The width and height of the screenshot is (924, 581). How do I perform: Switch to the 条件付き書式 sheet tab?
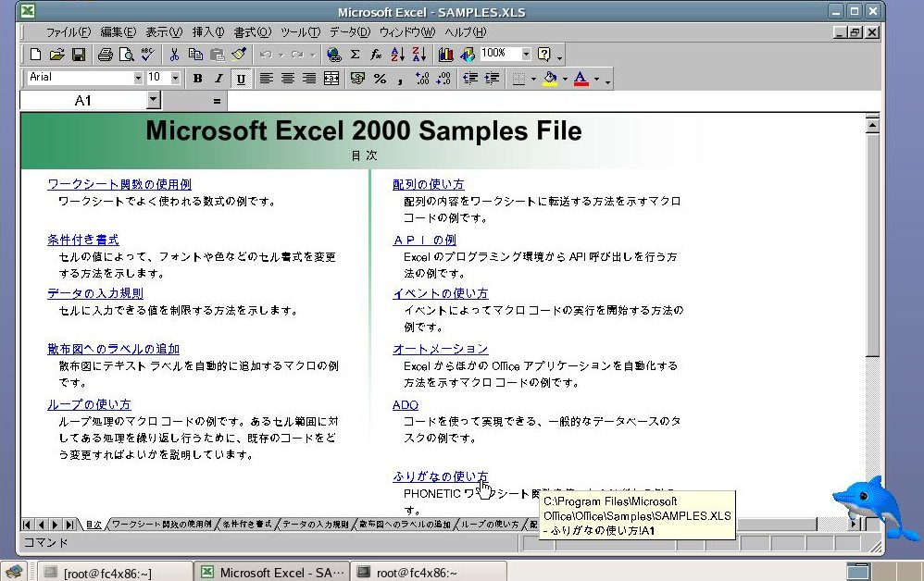(247, 524)
